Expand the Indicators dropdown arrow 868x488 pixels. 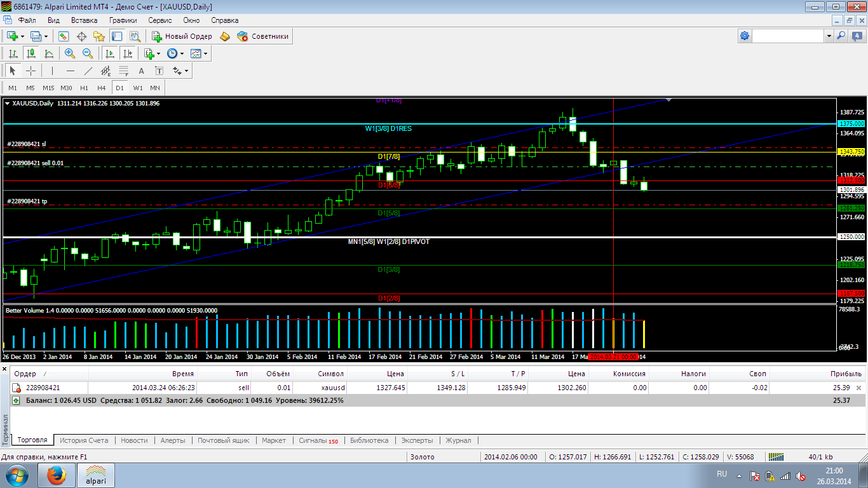[x=159, y=53]
